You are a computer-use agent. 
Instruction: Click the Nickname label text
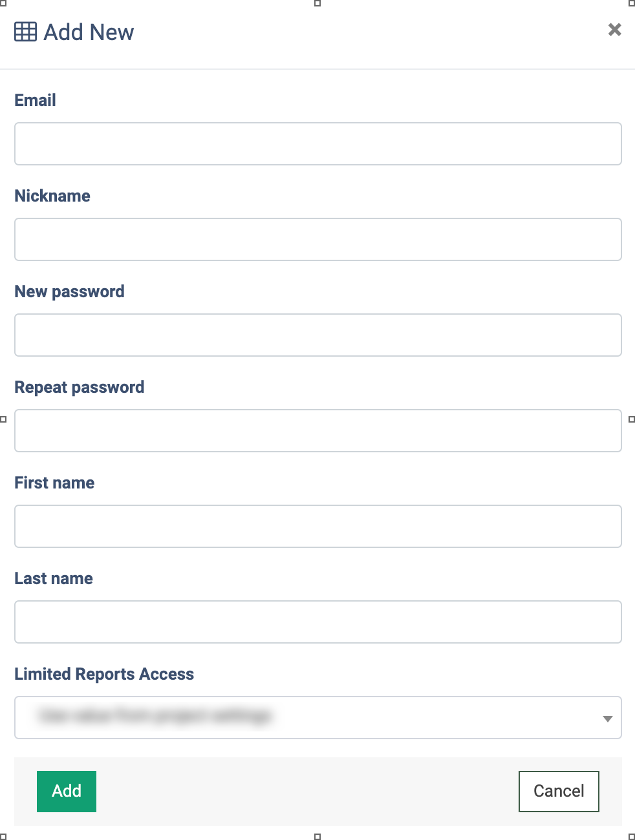pyautogui.click(x=52, y=196)
